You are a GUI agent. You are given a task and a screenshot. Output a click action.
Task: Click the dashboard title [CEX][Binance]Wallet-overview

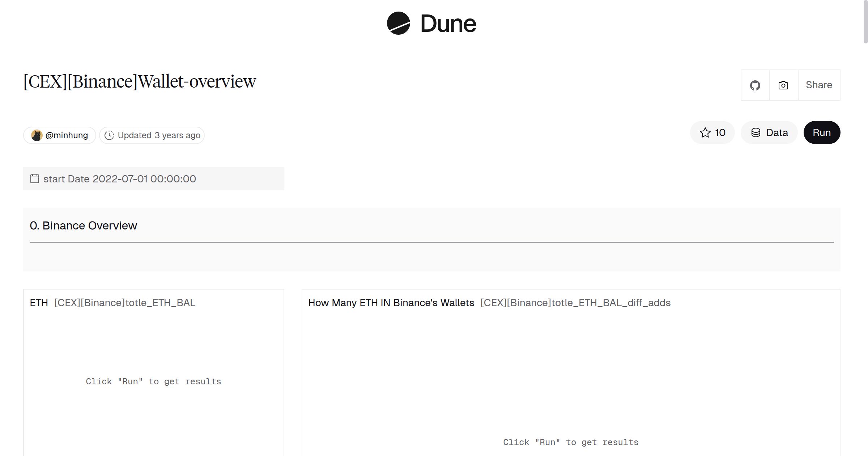[139, 81]
